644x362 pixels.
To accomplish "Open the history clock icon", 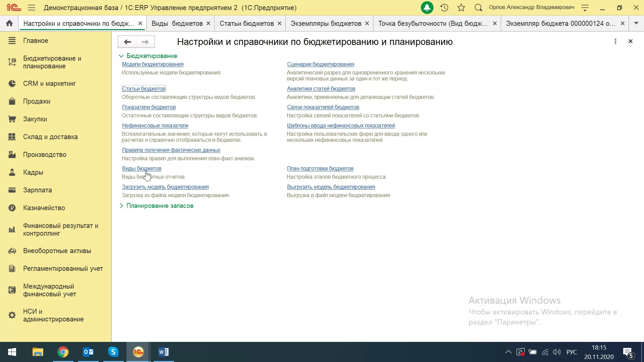I will [x=444, y=8].
